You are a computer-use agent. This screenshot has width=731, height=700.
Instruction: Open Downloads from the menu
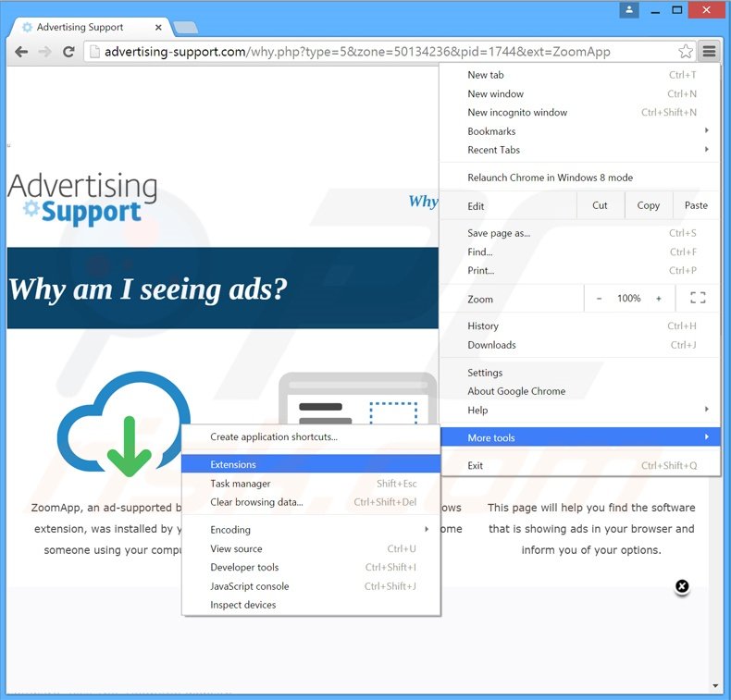[580, 345]
